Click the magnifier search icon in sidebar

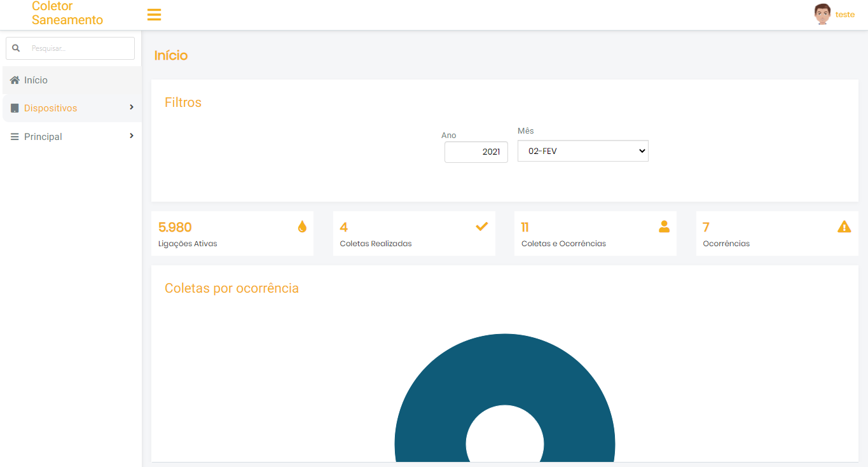click(17, 48)
